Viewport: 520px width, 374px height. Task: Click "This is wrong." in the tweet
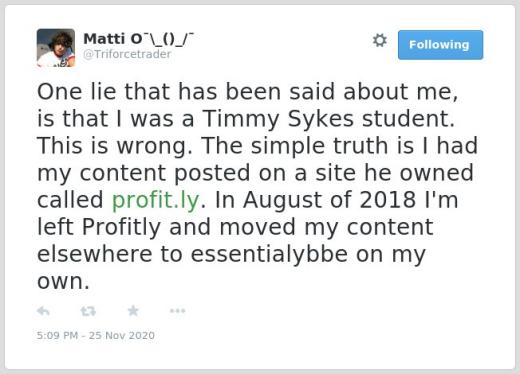(115, 146)
